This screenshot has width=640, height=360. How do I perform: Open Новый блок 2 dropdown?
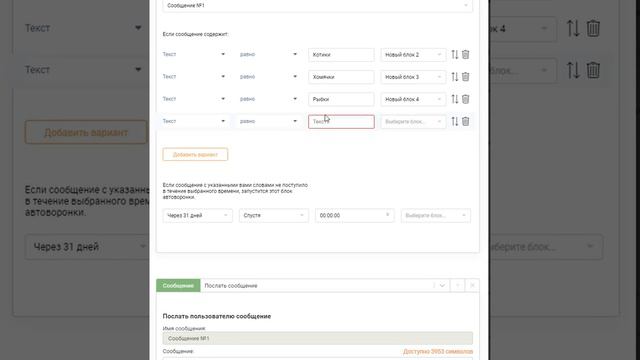coord(413,55)
